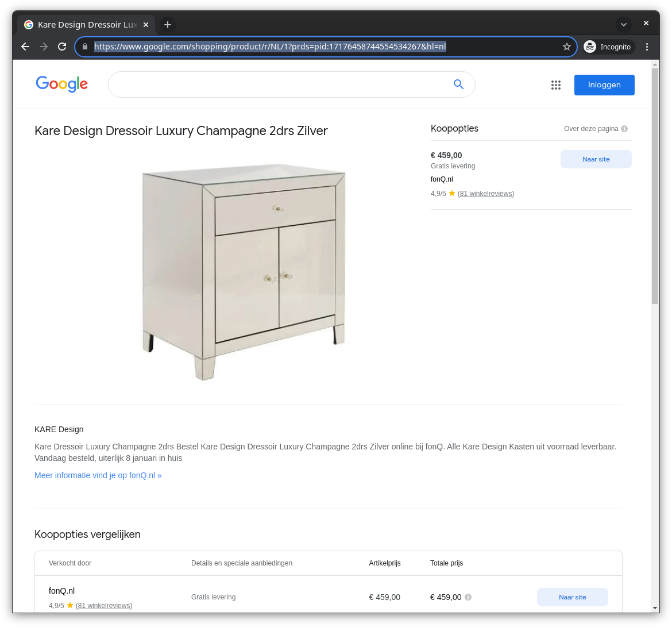Click the browser forward arrow
672x627 pixels.
[44, 47]
